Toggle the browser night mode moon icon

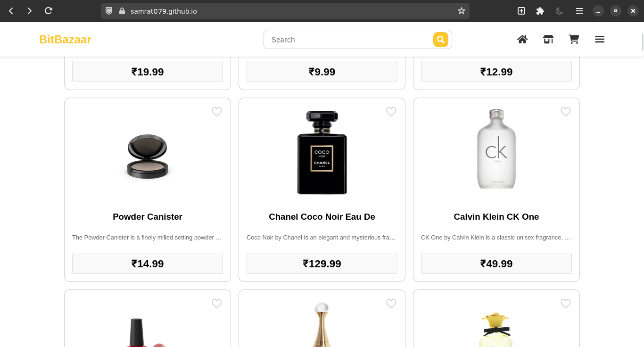[560, 11]
